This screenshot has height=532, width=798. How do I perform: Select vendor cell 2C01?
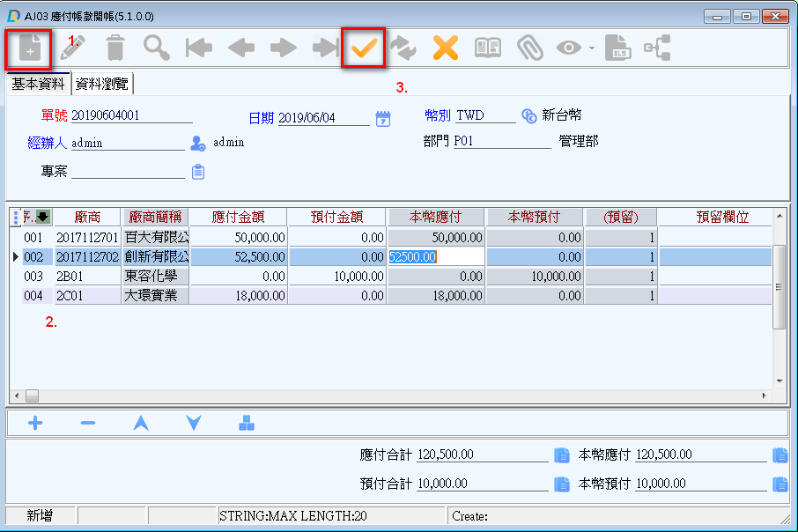pos(87,295)
